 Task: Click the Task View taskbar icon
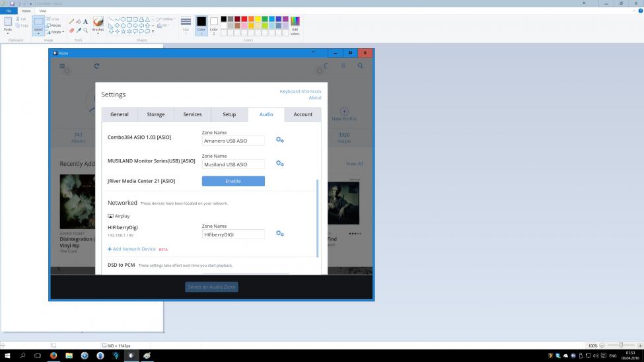tap(38, 356)
